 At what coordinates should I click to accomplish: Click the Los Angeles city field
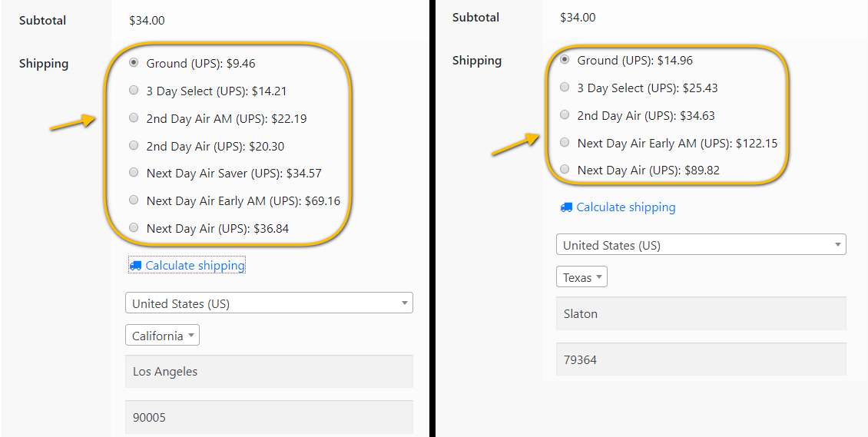pos(269,372)
